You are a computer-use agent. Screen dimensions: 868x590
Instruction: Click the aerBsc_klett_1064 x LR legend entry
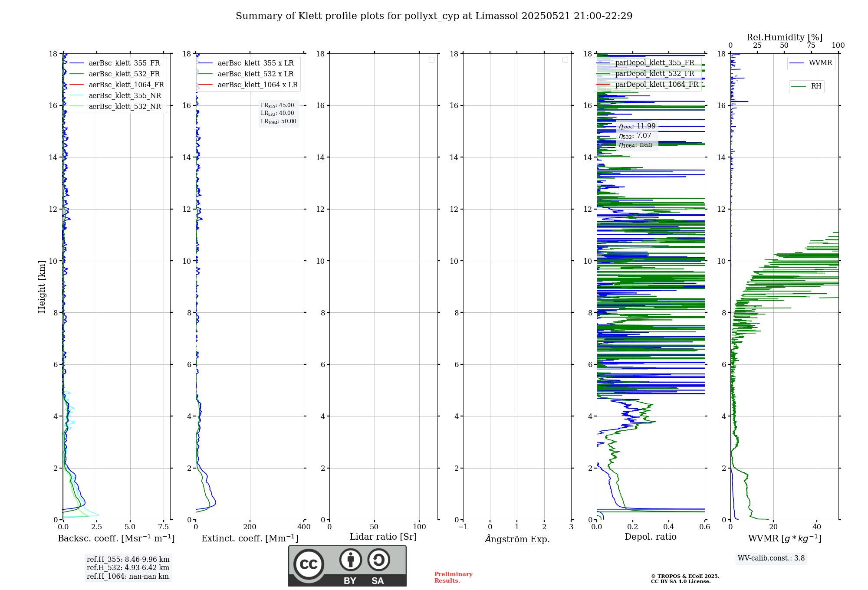pos(248,85)
